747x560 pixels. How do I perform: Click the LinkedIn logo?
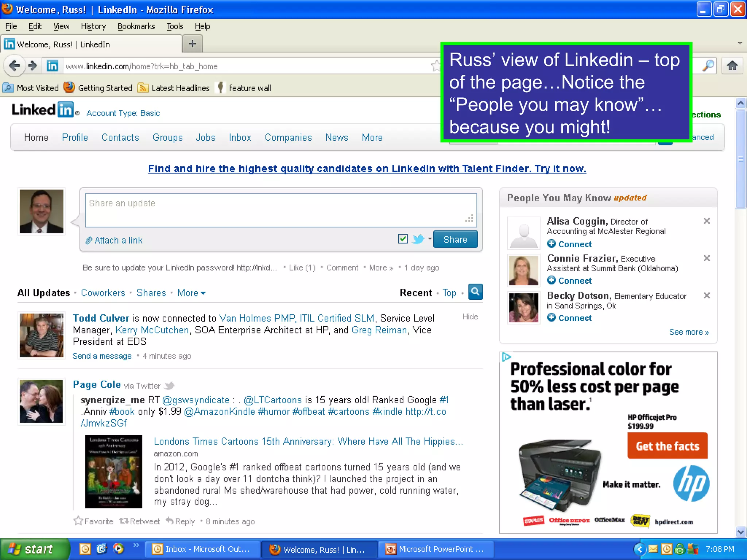(43, 109)
